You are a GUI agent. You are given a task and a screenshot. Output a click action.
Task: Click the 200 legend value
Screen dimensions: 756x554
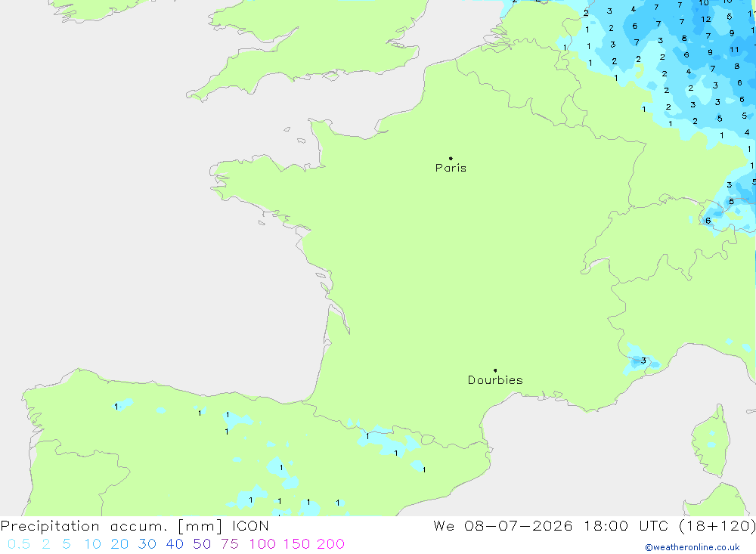pos(331,544)
